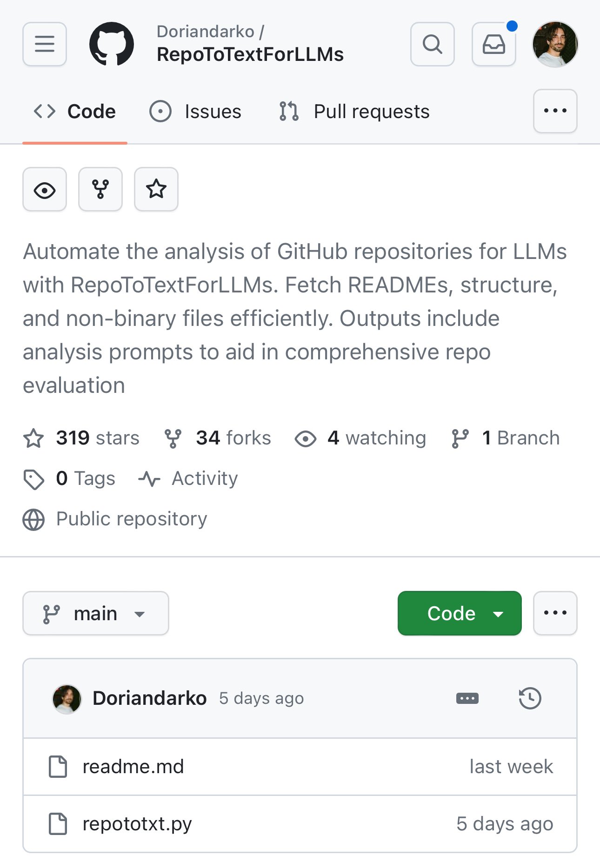Screen dimensions: 600x868
Task: Fork the repository with the fork button
Action: tap(100, 189)
